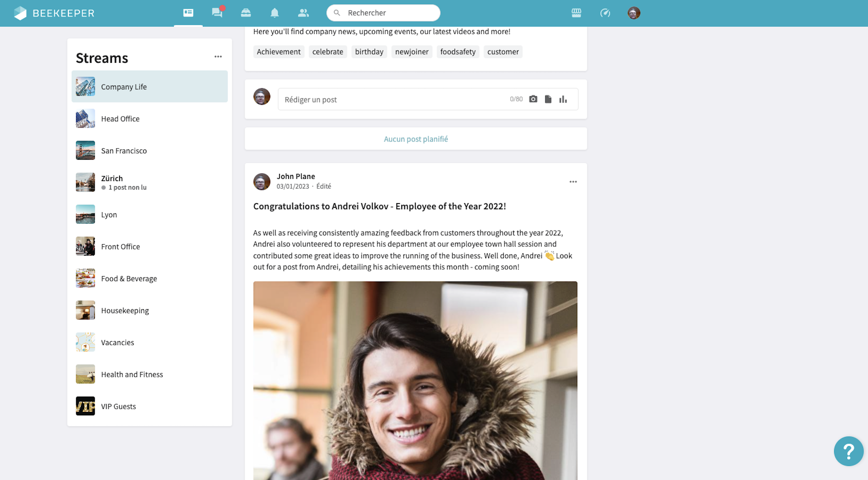Add a photo with the camera icon
868x480 pixels.
pyautogui.click(x=533, y=99)
